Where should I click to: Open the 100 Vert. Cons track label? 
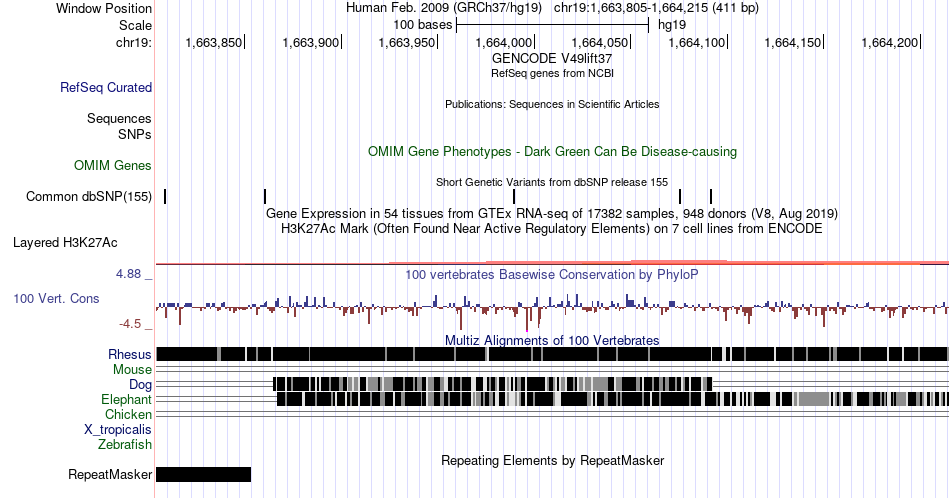[56, 298]
